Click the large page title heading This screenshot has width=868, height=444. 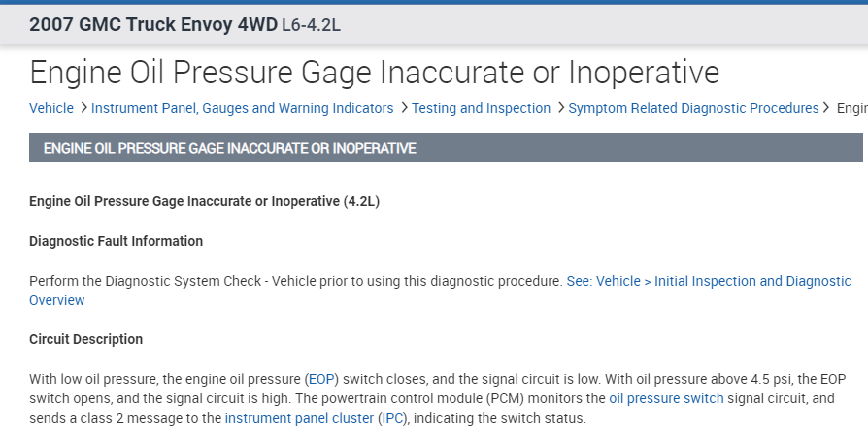[374, 72]
